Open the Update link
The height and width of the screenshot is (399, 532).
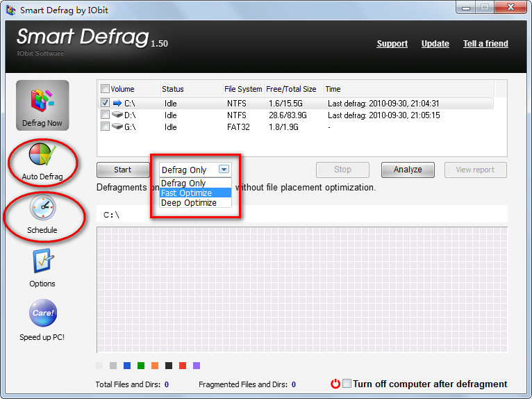[x=435, y=44]
